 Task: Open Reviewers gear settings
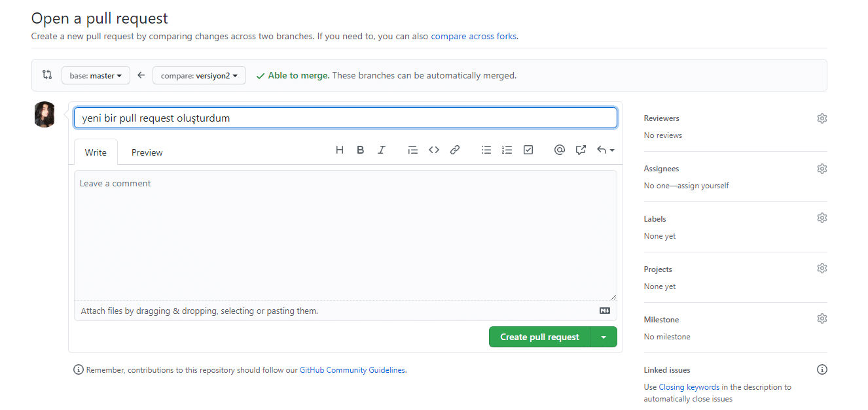pos(822,118)
